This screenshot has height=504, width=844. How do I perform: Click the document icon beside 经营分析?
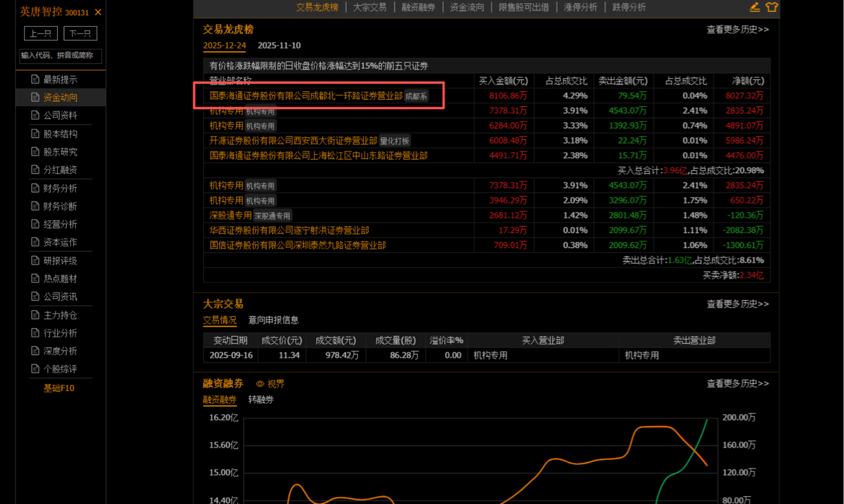pos(35,224)
